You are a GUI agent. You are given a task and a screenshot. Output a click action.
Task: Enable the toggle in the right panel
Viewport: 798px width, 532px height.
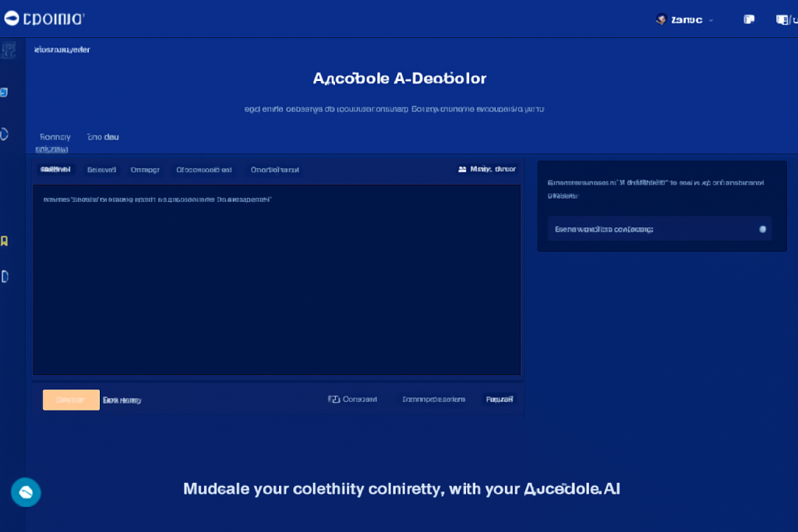(x=764, y=228)
